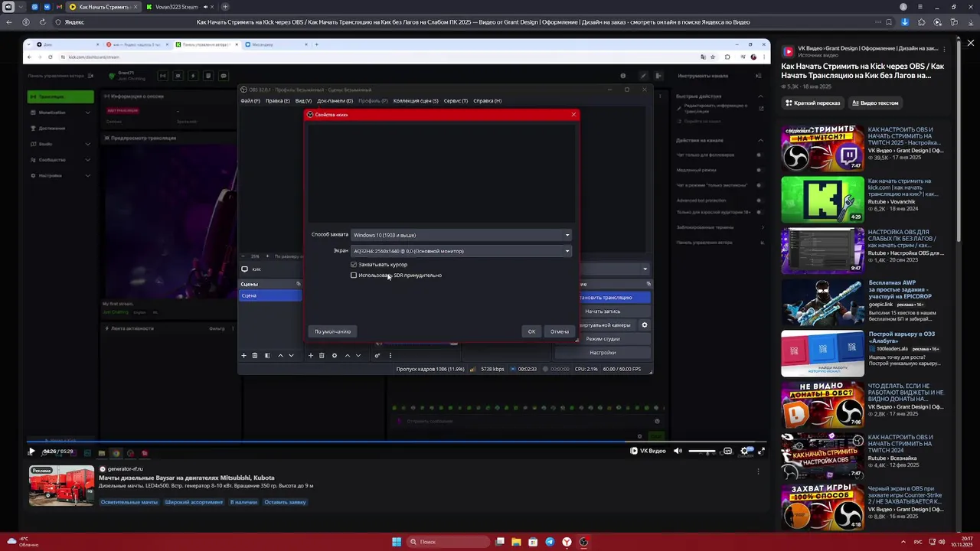Close the Yandex video viewer panel
This screenshot has width=980, height=551.
(x=970, y=44)
